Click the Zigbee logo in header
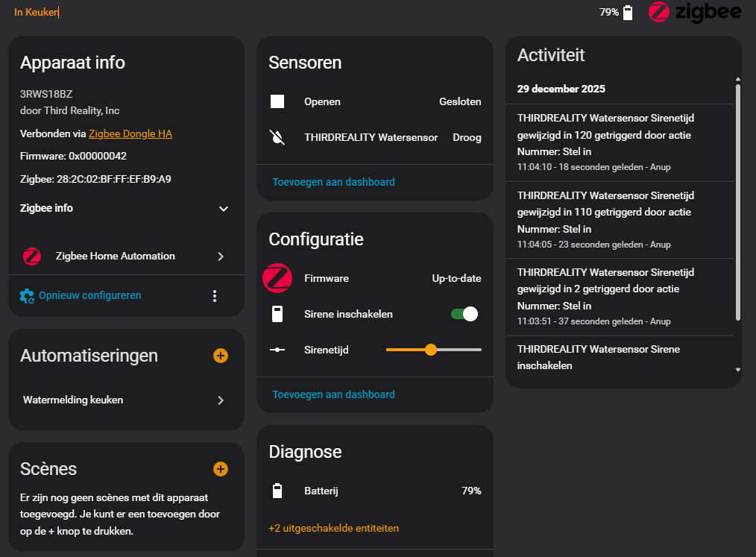 [694, 12]
